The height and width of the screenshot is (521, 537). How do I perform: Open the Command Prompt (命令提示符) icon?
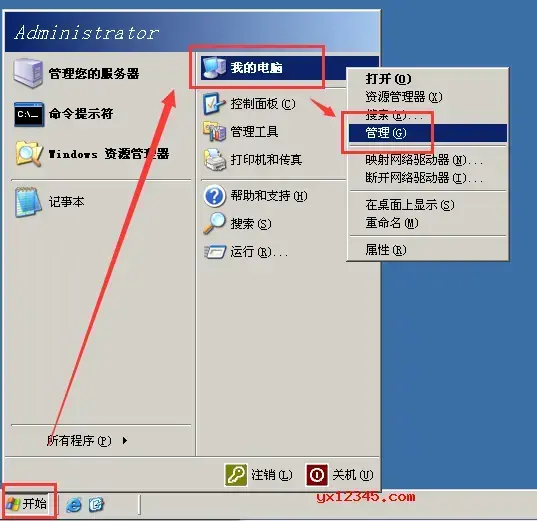tap(29, 114)
